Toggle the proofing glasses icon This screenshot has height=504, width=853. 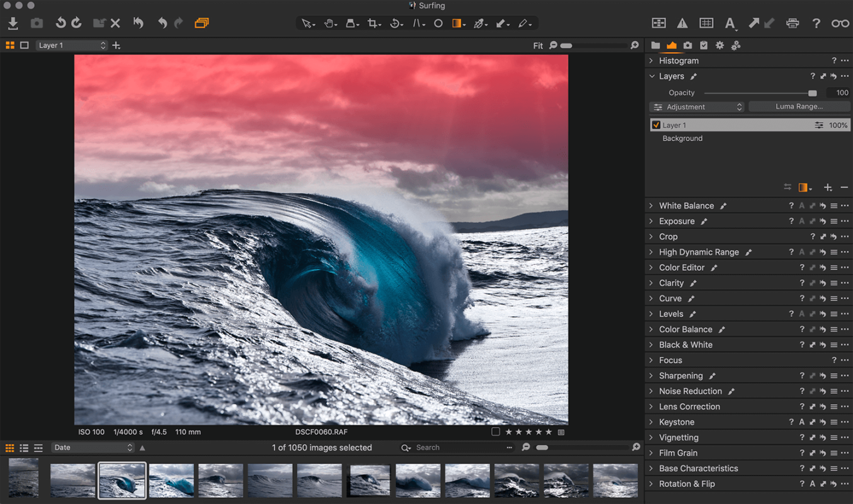coord(840,23)
